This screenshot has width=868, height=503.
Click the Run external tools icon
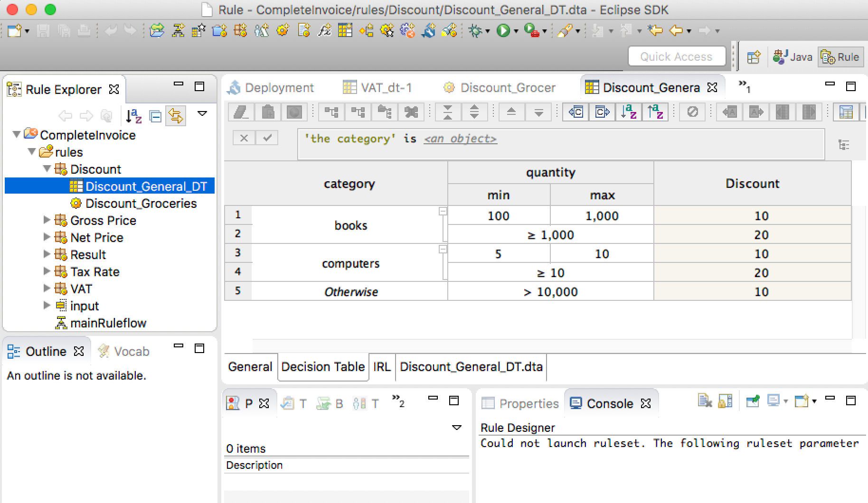(531, 31)
